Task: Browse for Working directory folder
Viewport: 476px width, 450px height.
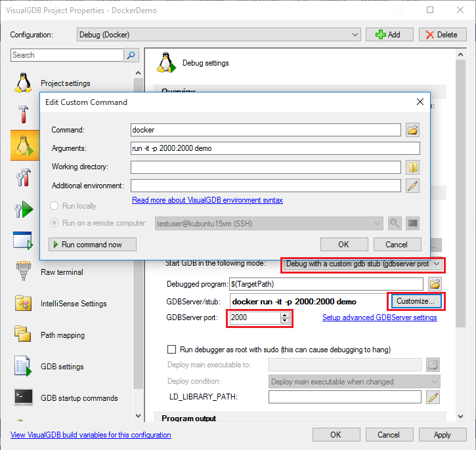Action: point(412,167)
